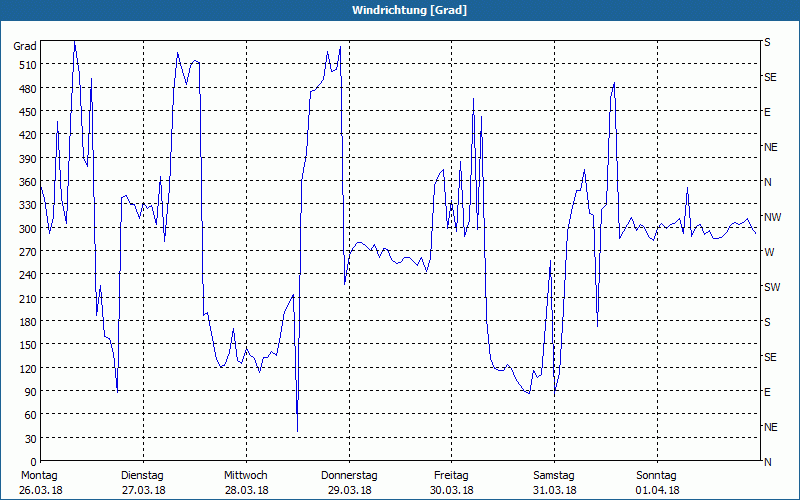Click the 510 y-axis value
Screen dimensions: 800x500
29,65
